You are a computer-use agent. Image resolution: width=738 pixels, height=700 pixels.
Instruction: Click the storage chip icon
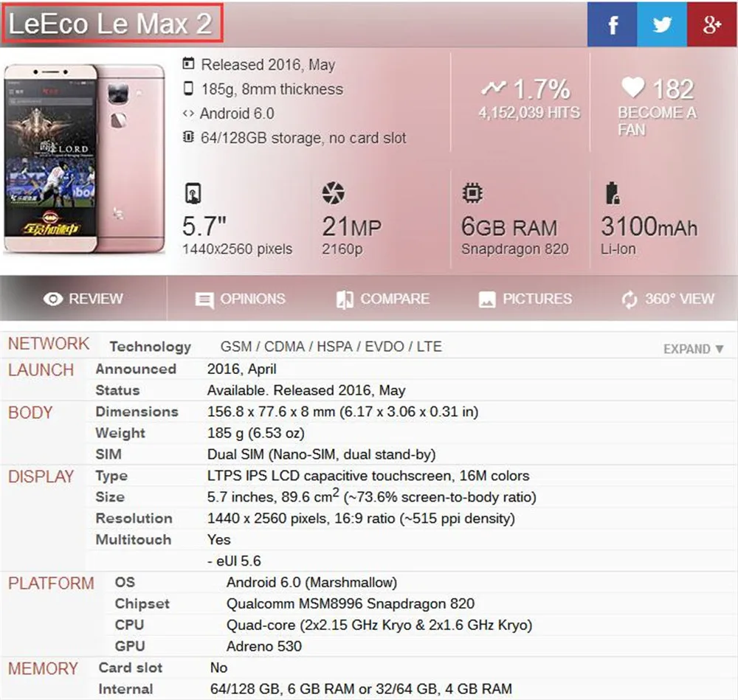[188, 137]
